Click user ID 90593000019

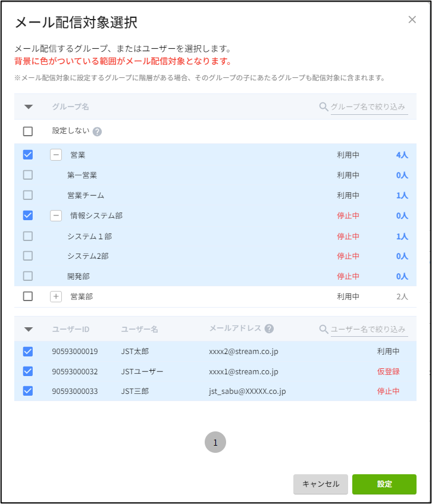coord(75,352)
